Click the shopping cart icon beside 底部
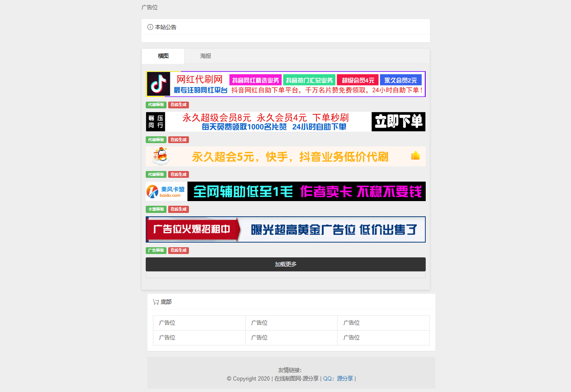The width and height of the screenshot is (571, 392). (x=156, y=302)
